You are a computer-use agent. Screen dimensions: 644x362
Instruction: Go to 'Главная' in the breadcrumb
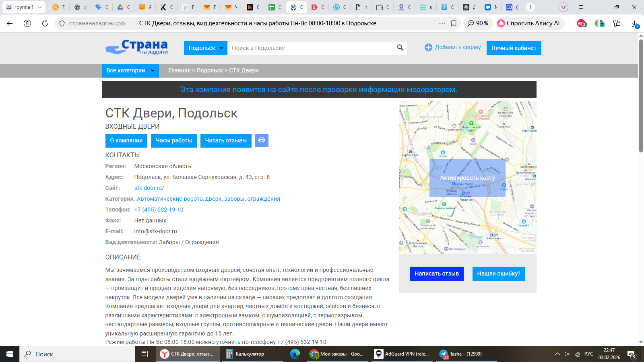tap(180, 70)
